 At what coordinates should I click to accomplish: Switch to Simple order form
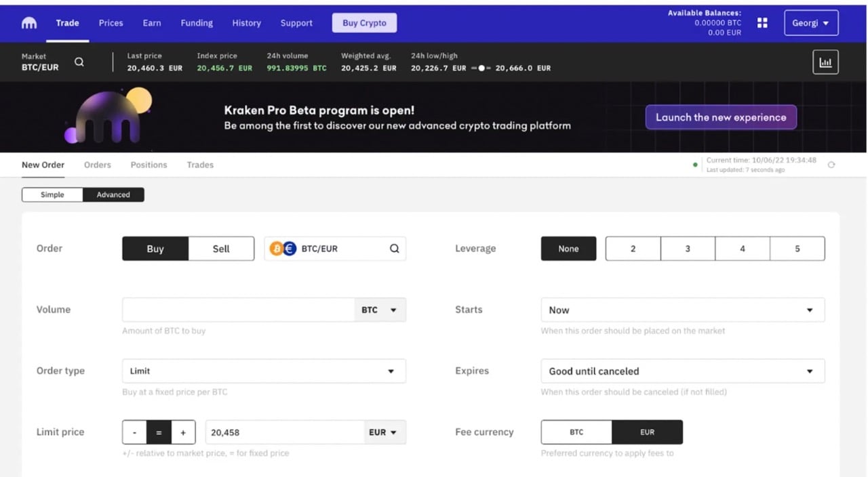click(x=52, y=194)
